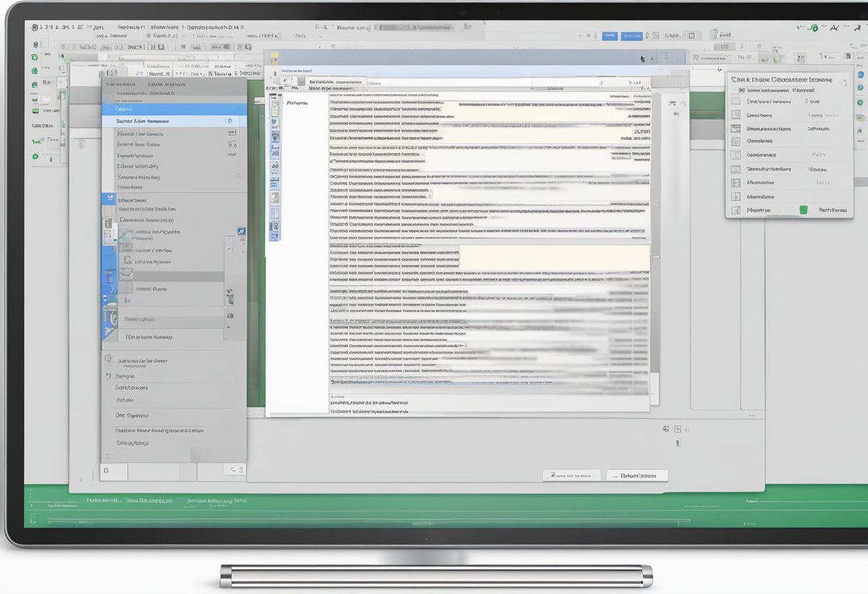
Task: Click the top thumbnail icon in document's left strip
Action: (x=275, y=108)
